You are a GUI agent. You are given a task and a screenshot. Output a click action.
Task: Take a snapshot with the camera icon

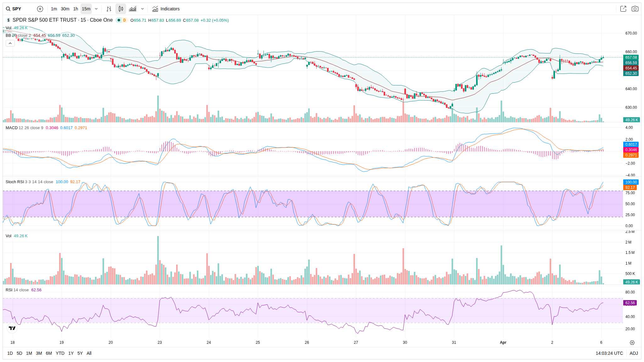click(x=635, y=9)
